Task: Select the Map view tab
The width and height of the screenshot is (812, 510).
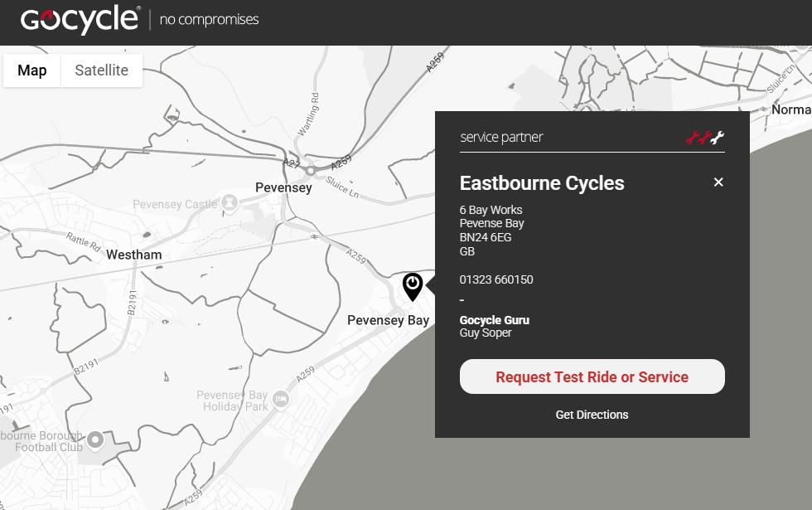Action: (32, 70)
